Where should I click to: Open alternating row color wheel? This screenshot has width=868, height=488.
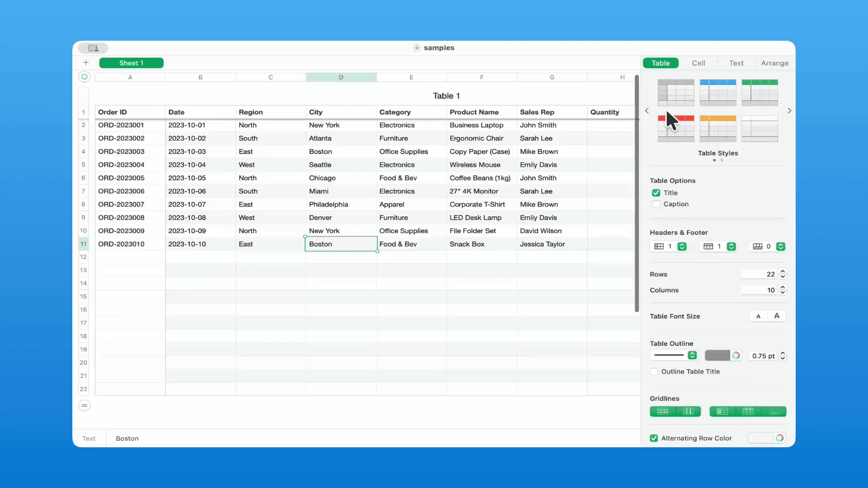click(x=779, y=438)
